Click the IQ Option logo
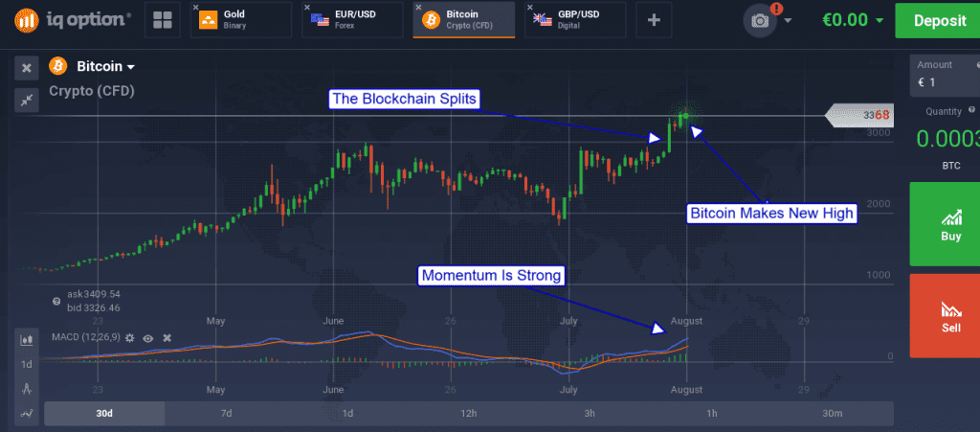980x432 pixels. tap(73, 19)
